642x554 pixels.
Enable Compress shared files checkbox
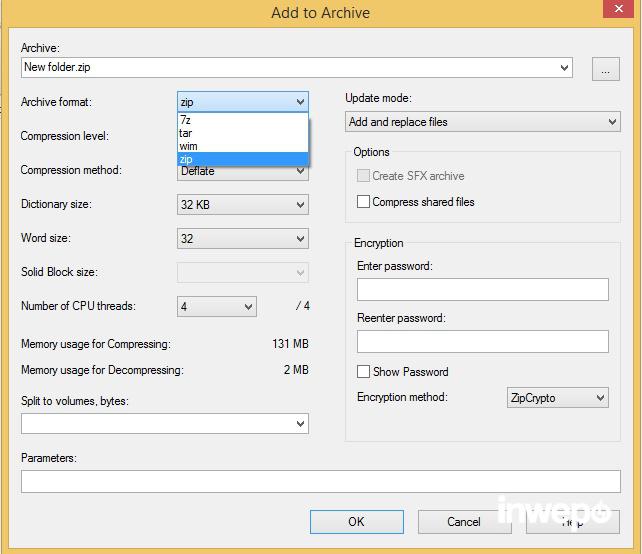click(364, 202)
